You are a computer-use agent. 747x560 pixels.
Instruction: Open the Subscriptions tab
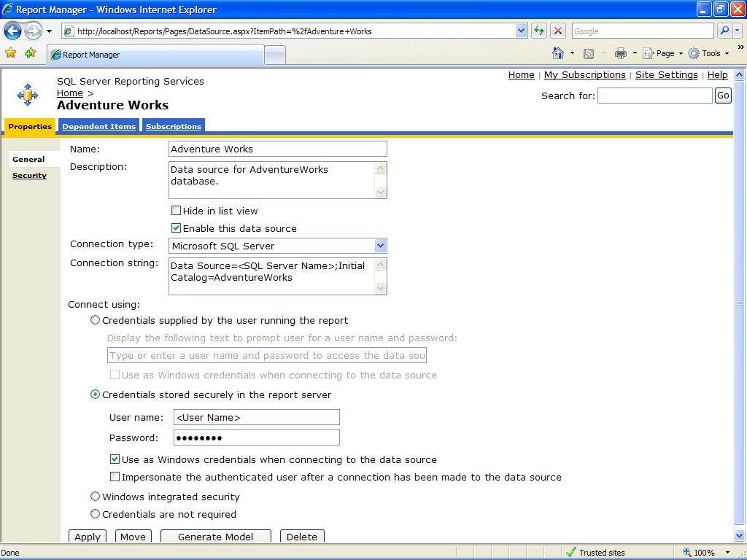(x=173, y=126)
